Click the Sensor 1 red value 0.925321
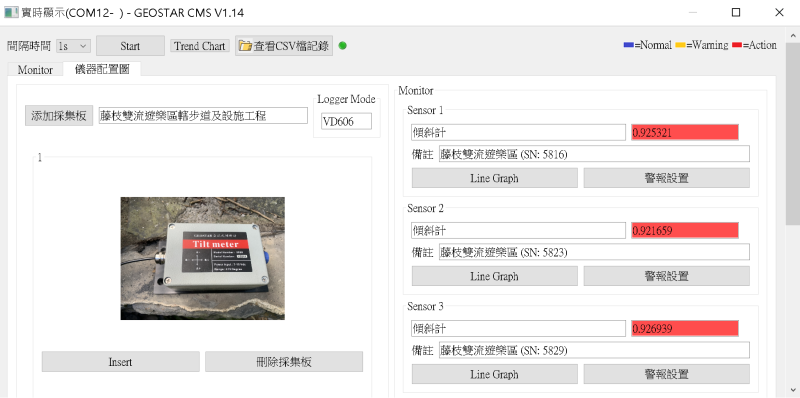800x398 pixels. click(685, 133)
